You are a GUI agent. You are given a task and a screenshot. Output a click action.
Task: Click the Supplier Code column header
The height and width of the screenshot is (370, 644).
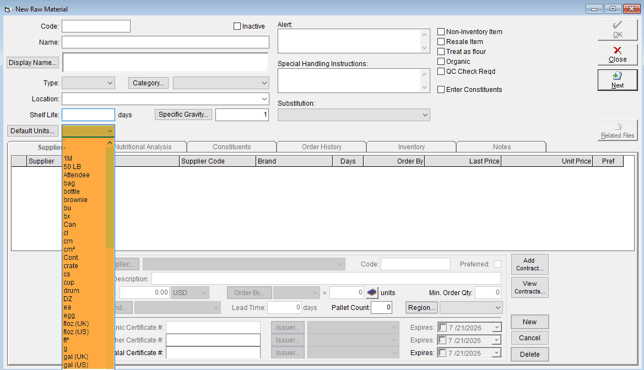[x=218, y=161]
